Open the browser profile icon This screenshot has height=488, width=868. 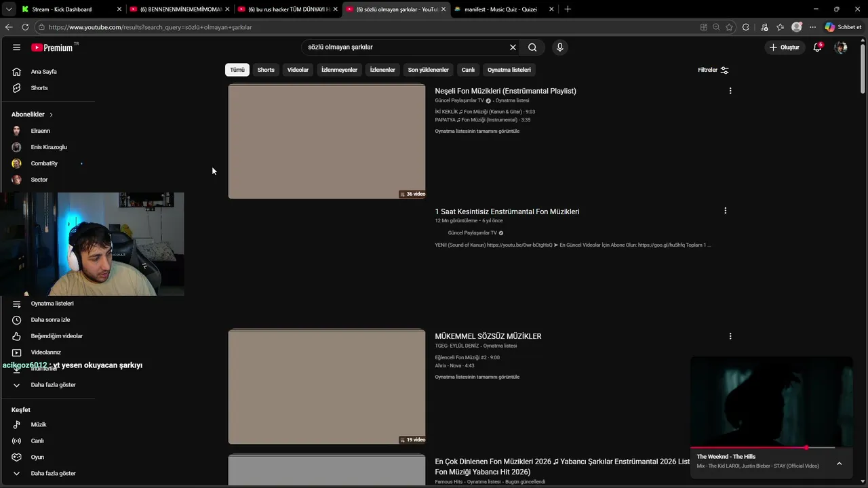(x=797, y=27)
